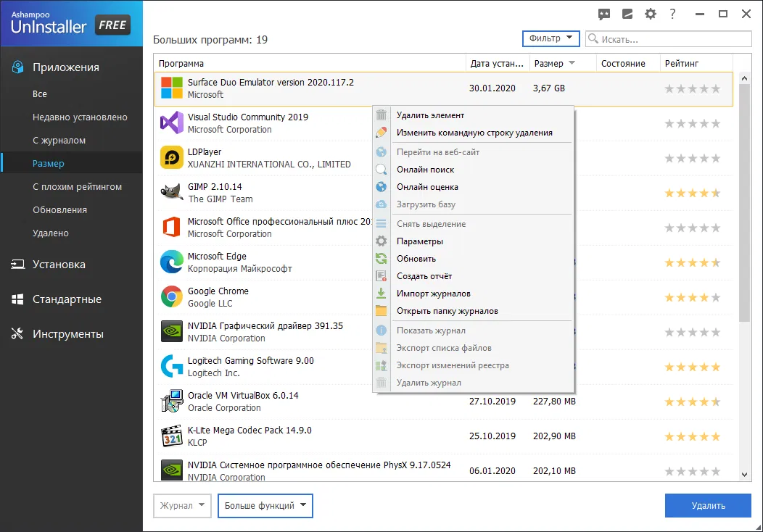This screenshot has width=763, height=532.
Task: Click magnifier icon beside Онлайн поиск
Action: (381, 169)
